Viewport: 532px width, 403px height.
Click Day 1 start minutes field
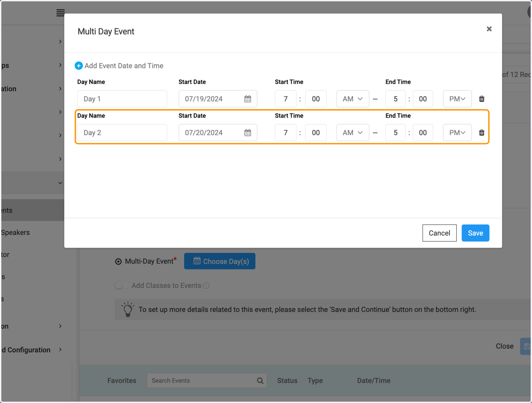click(x=316, y=99)
